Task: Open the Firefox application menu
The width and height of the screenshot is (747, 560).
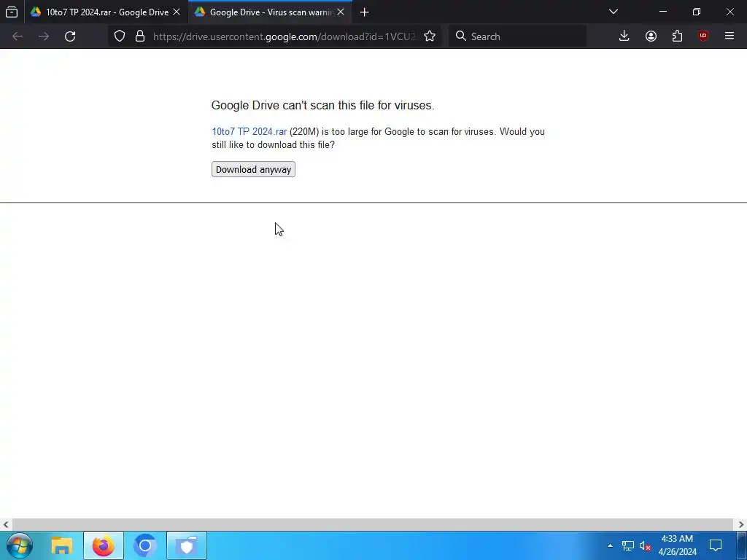Action: [729, 36]
